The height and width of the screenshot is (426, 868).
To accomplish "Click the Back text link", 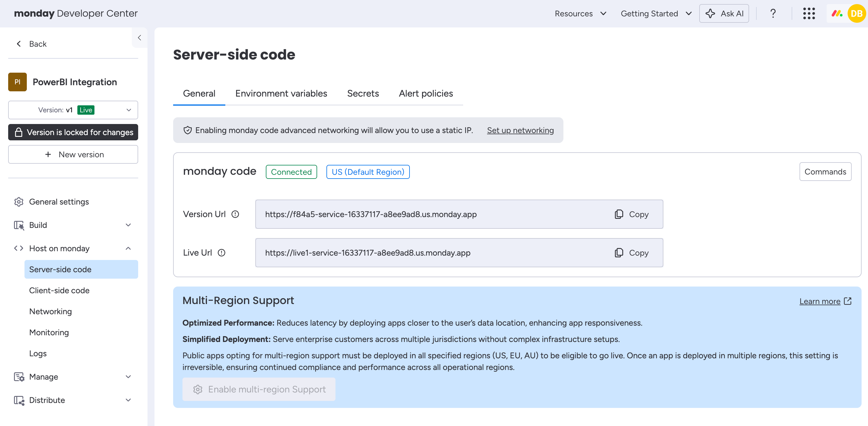I will pyautogui.click(x=38, y=44).
